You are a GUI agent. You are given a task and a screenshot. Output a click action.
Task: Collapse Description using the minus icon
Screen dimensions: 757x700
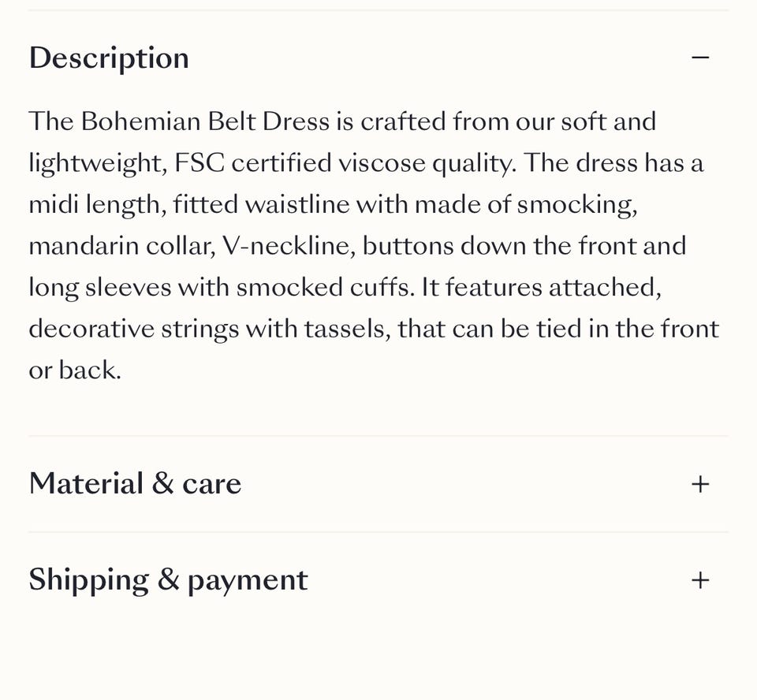point(700,58)
